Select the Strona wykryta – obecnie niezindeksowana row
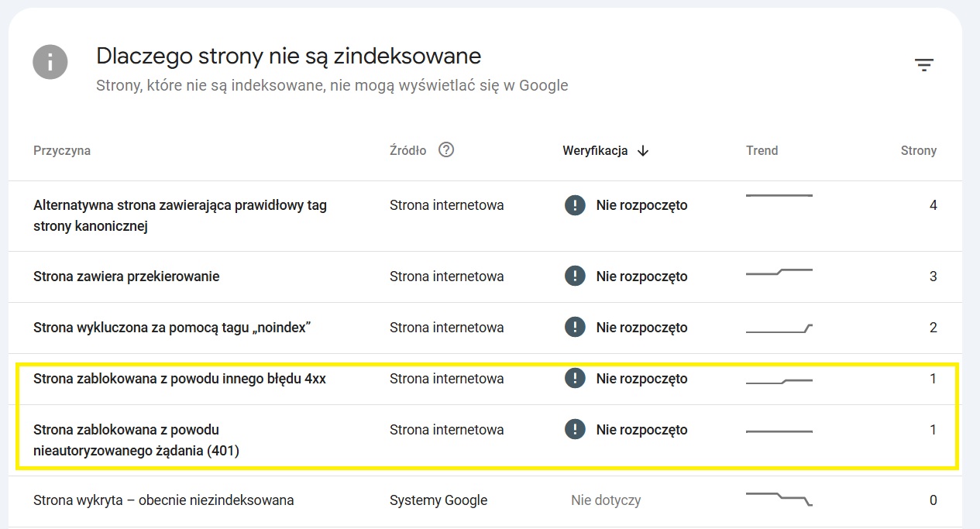This screenshot has height=529, width=980. 163,500
